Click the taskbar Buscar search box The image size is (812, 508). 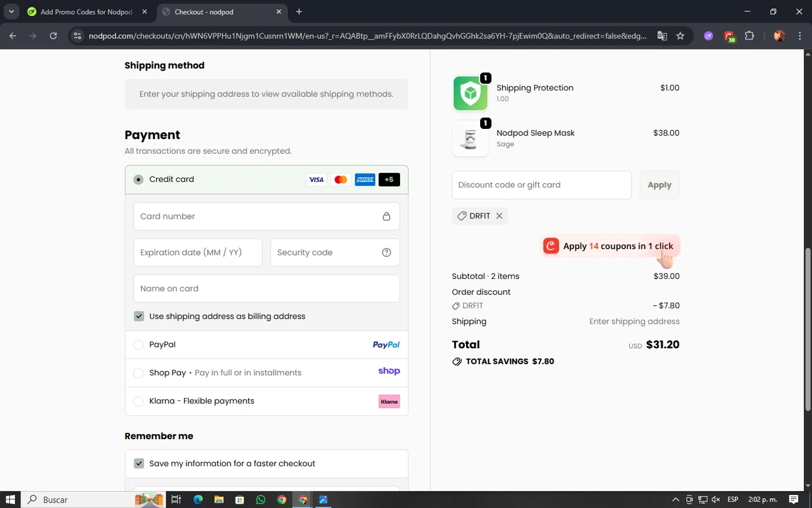tap(92, 499)
